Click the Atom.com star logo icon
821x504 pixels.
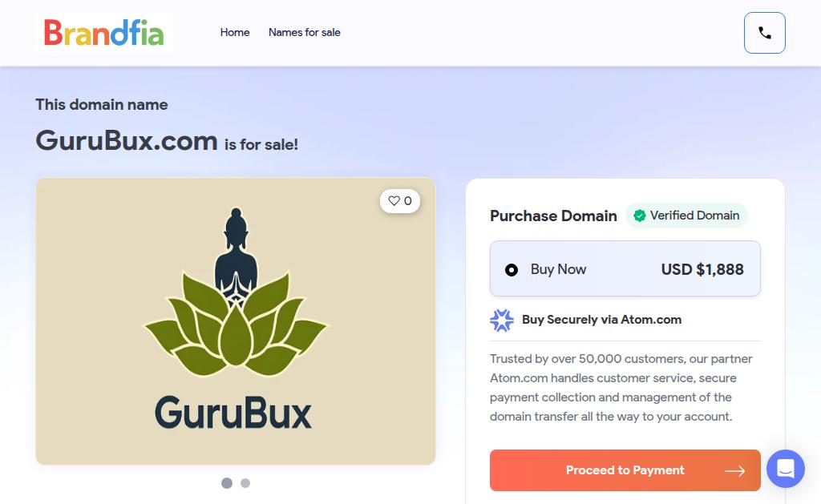[x=502, y=321]
